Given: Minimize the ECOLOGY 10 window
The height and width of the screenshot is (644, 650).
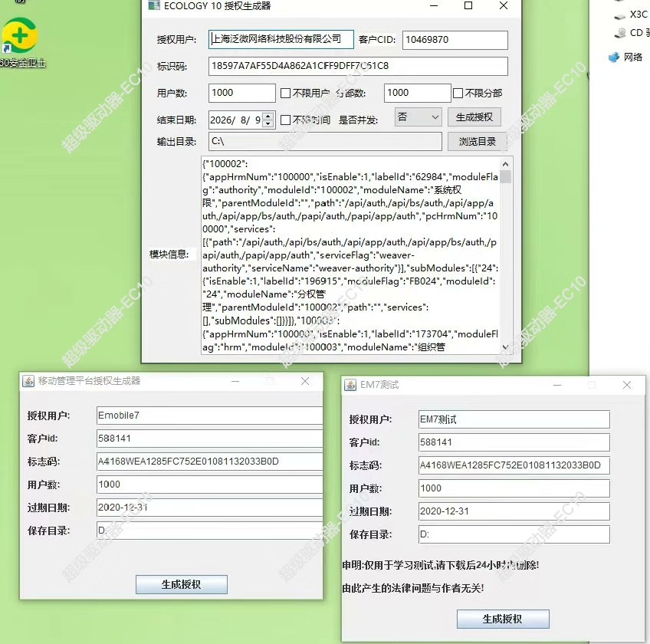Looking at the screenshot, I should [434, 5].
